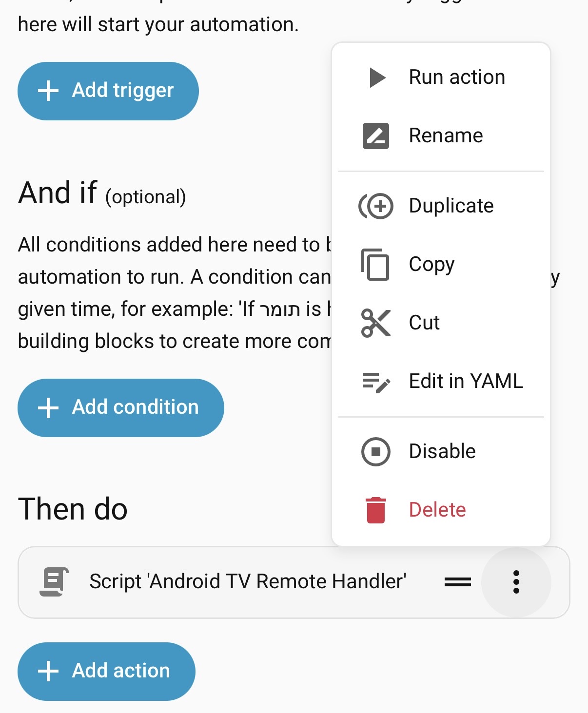Click the Duplicate plus-circle icon
Image resolution: width=588 pixels, height=713 pixels.
[376, 206]
